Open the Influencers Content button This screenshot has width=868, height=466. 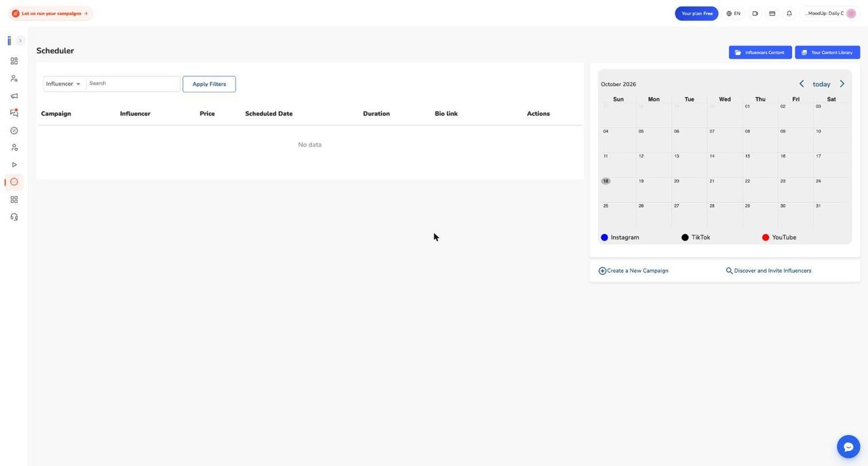coord(760,52)
